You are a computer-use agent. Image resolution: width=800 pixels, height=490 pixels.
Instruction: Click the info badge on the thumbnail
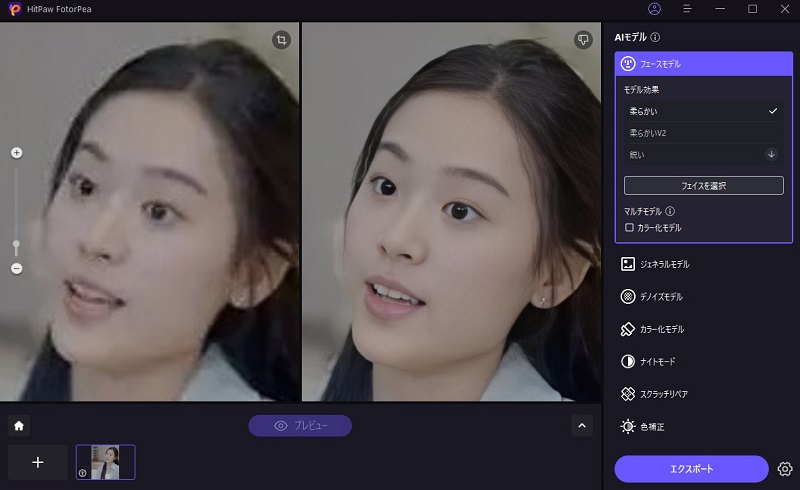pyautogui.click(x=82, y=473)
